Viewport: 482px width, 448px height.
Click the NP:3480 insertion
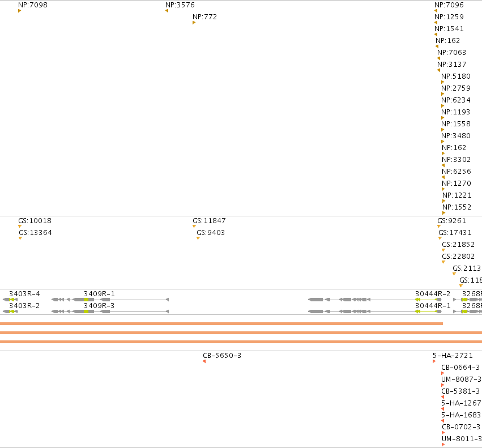click(456, 136)
